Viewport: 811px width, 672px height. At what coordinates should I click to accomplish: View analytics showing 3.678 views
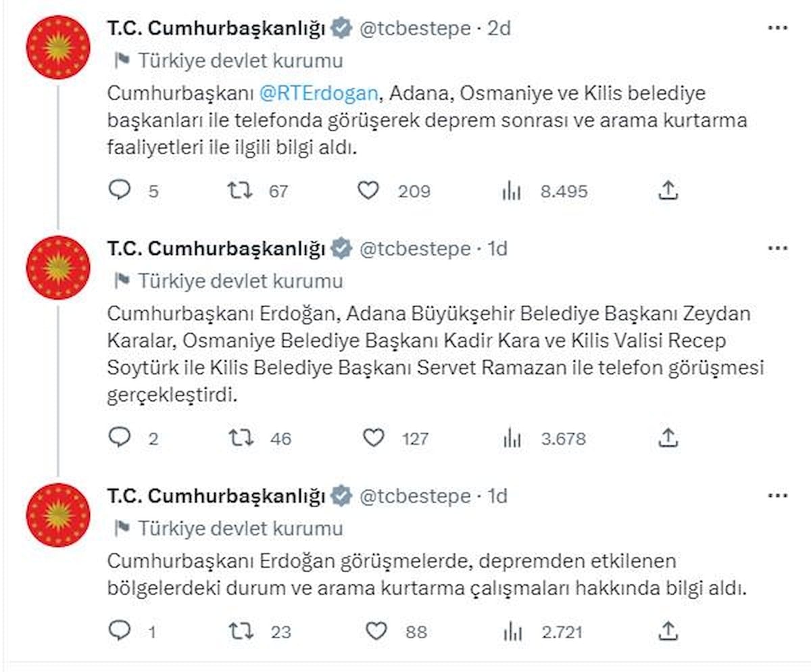(x=512, y=439)
